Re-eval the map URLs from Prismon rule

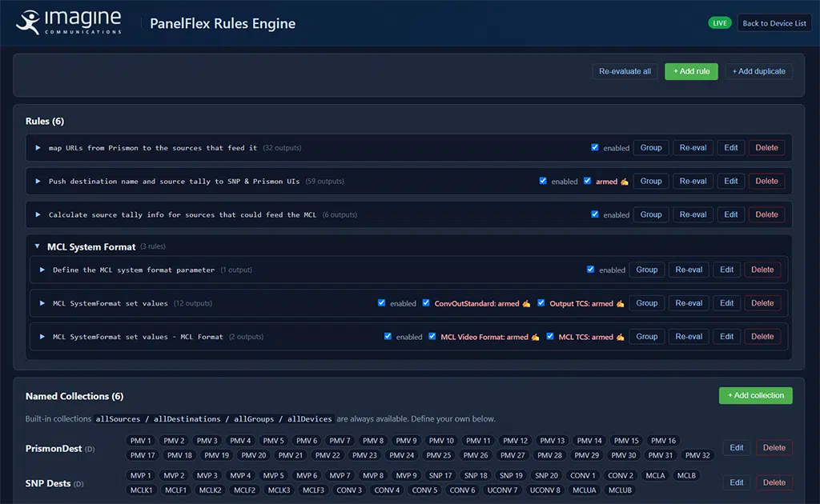point(693,148)
